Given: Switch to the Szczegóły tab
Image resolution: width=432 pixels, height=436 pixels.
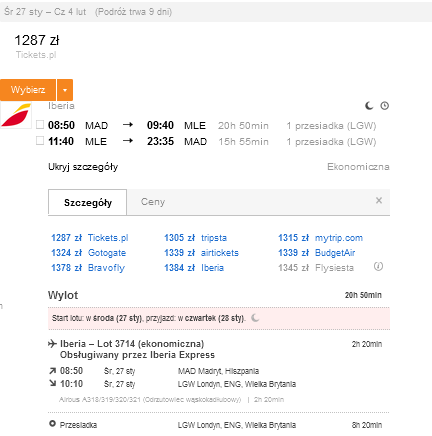Looking at the screenshot, I should (x=88, y=202).
